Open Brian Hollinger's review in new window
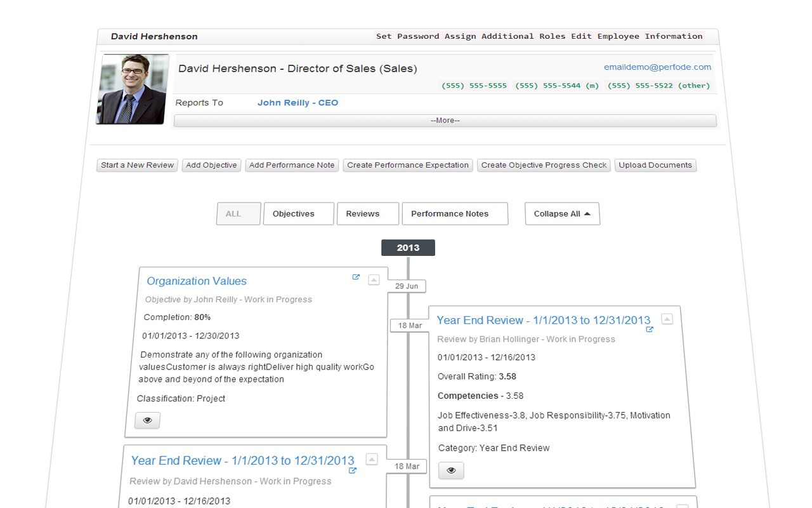This screenshot has height=508, width=812. 648,329
